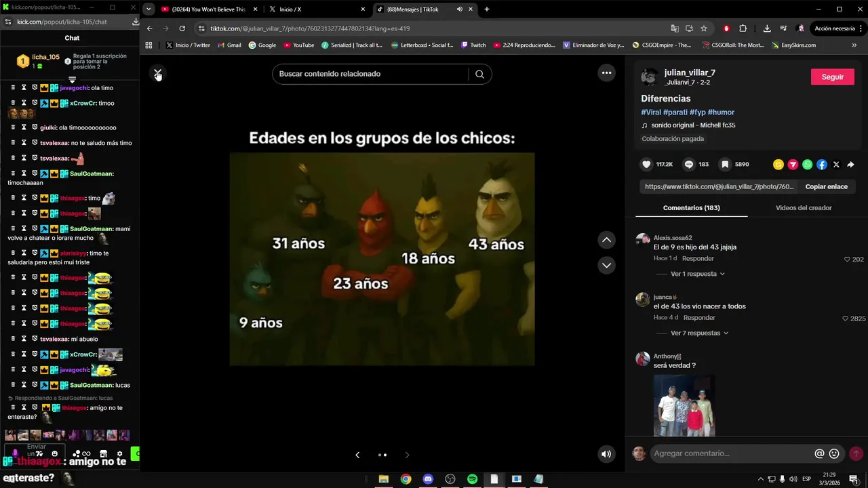Open the Twitch bookmark

(x=473, y=45)
